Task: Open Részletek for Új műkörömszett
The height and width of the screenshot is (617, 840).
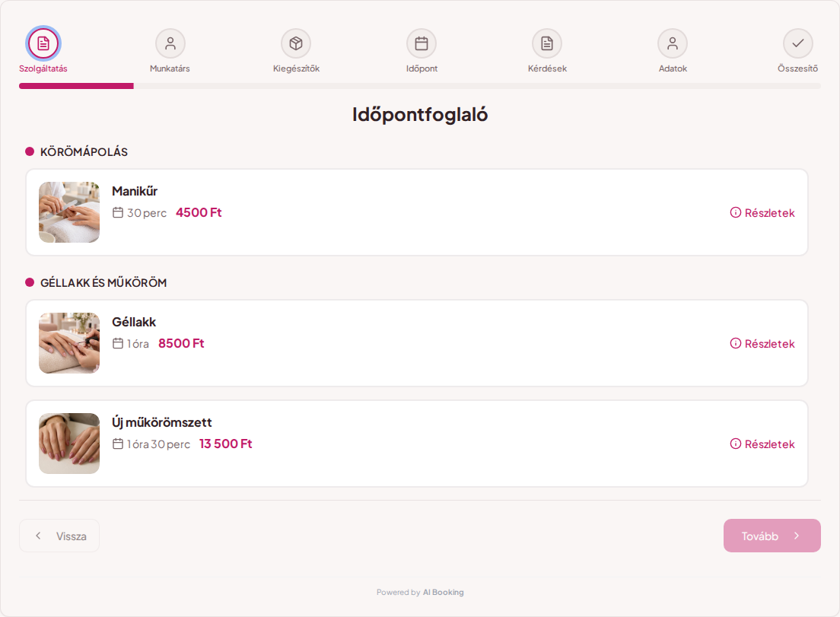Action: (x=762, y=444)
